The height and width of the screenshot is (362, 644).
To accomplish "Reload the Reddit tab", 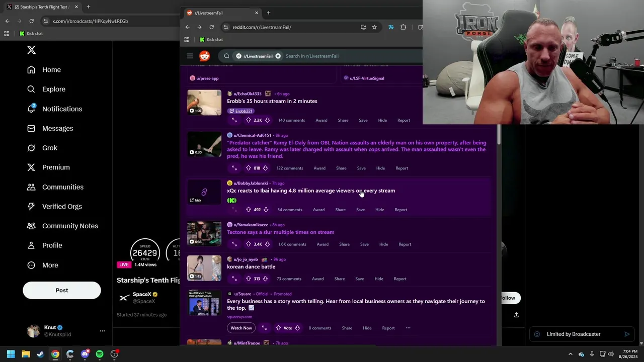I will click(x=212, y=27).
